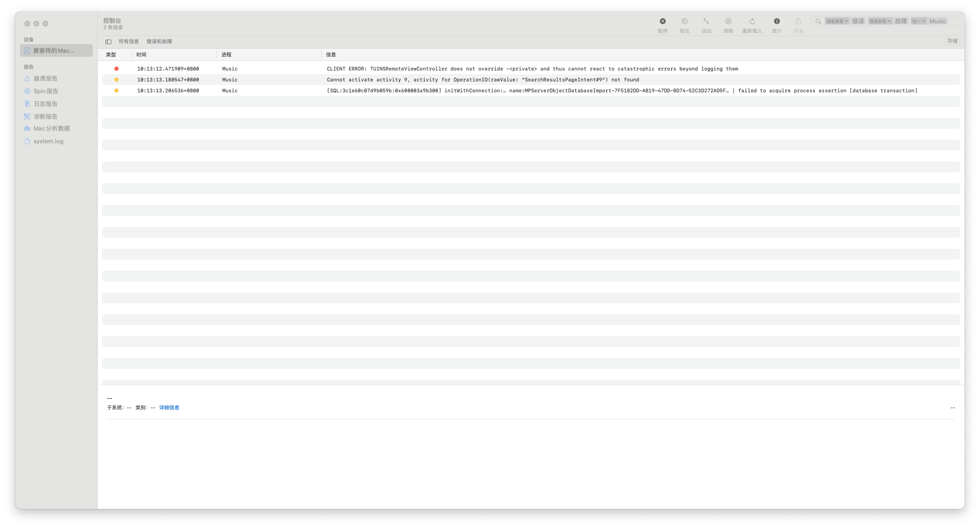
Task: Click the sidebar toggle icon in filter bar
Action: pos(108,42)
